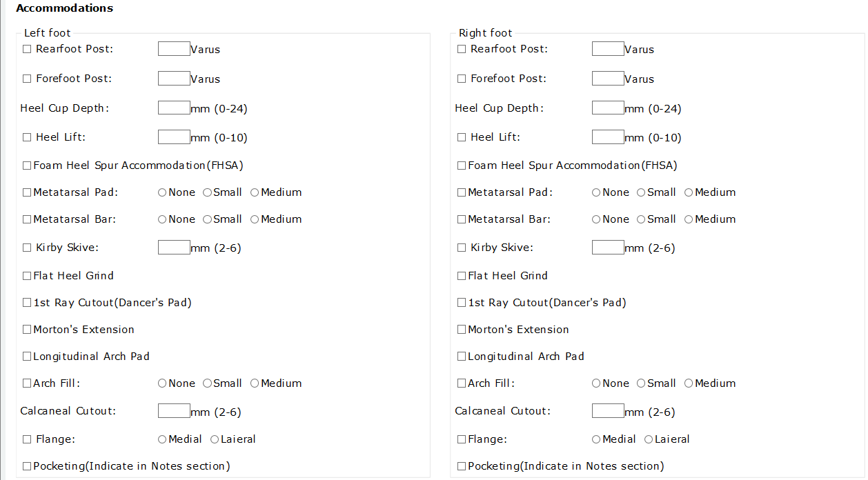Enable right foot Foam Heel Spur Accommodation
Screen dimensions: 868x480
pyautogui.click(x=462, y=166)
